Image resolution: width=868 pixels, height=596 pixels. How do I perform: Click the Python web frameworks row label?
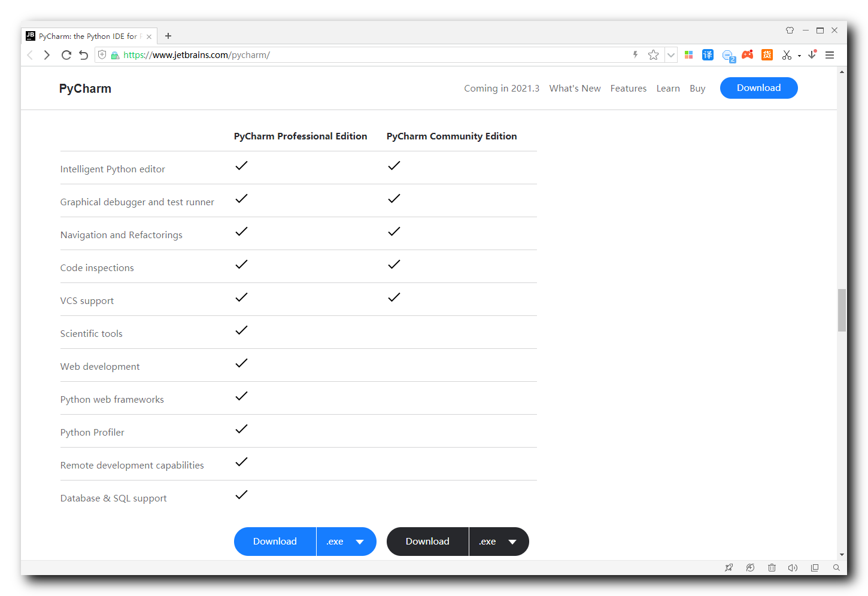click(112, 400)
